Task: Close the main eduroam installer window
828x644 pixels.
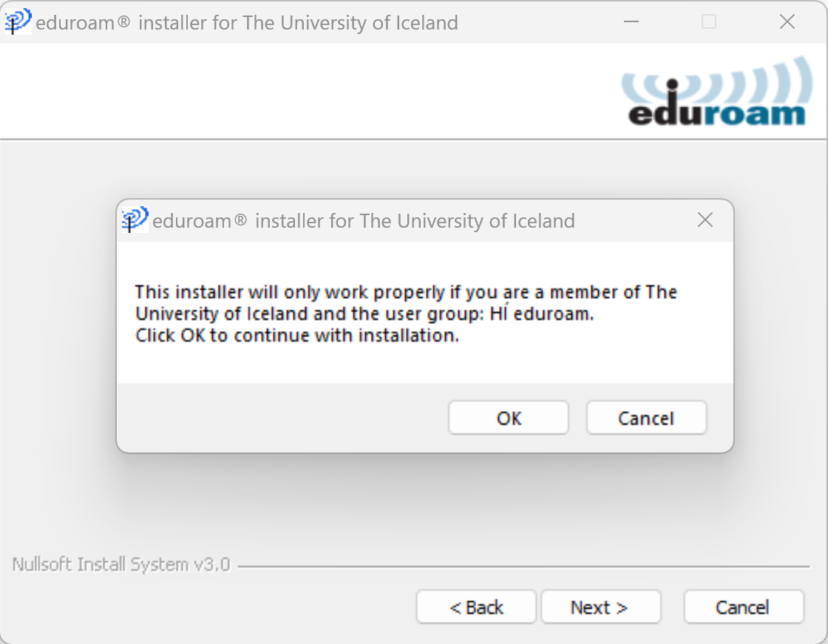Action: [x=787, y=21]
